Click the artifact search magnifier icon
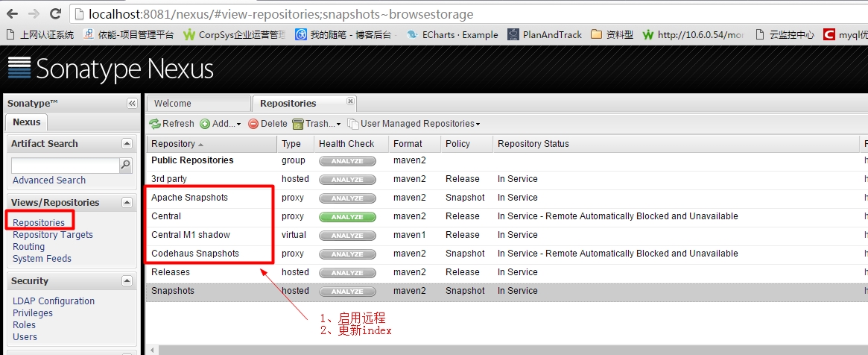Viewport: 868px width, 355px height. (126, 165)
